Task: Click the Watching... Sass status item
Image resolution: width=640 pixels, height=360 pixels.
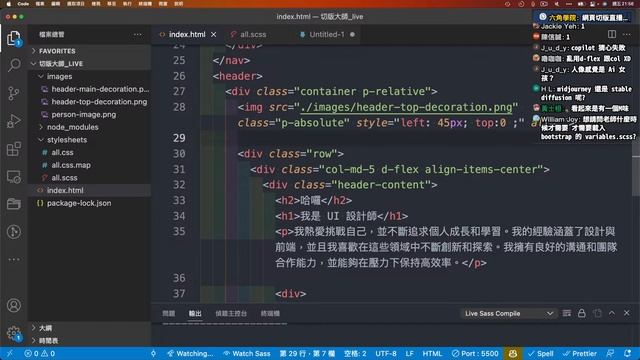Action: (x=190, y=353)
